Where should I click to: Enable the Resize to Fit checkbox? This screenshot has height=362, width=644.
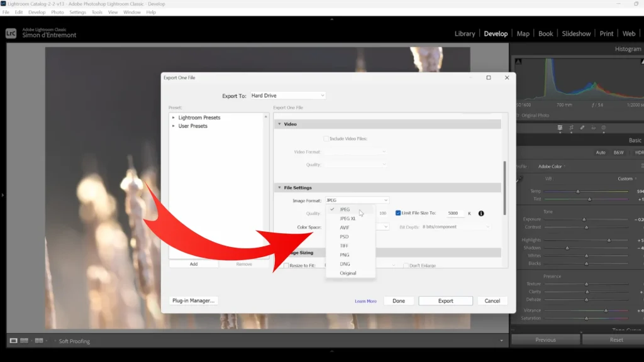(x=286, y=266)
